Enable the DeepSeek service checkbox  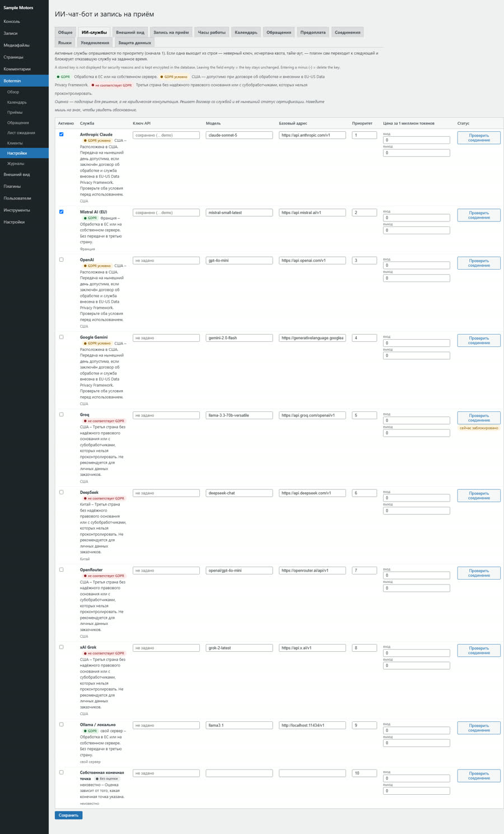62,492
